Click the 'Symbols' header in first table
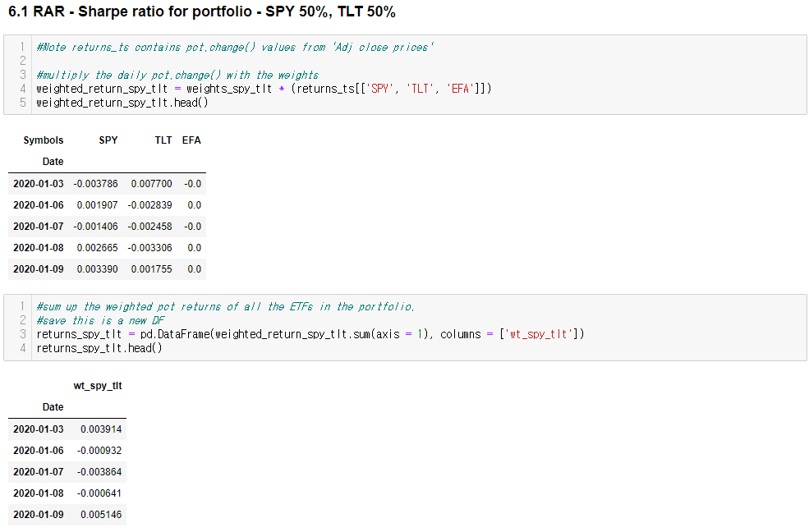 [44, 140]
